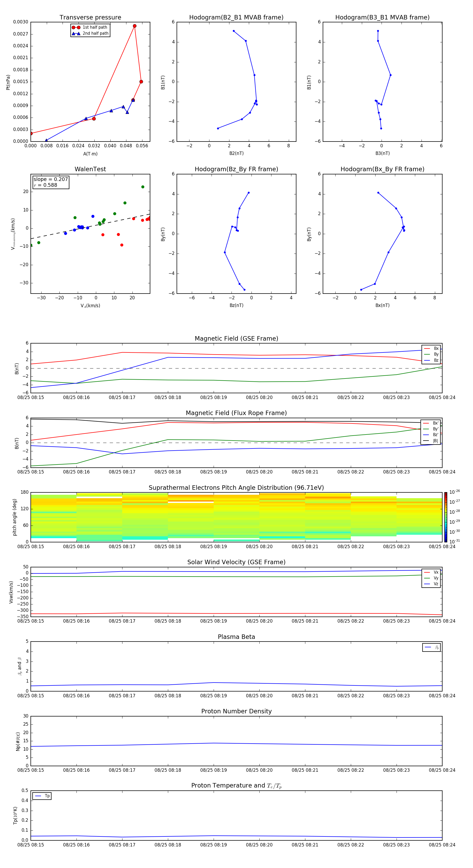The image size is (473, 868).
Task: Click the topmost green point in WalenTest
Action: point(143,187)
